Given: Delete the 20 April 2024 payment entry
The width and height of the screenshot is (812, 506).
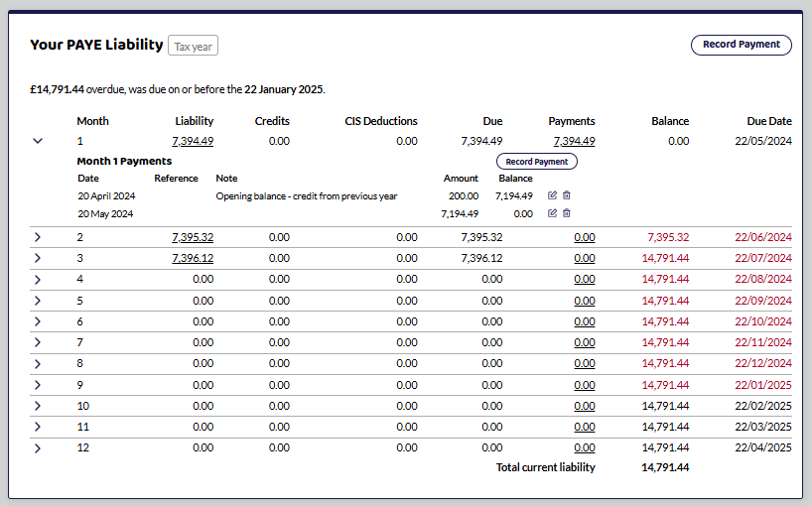Looking at the screenshot, I should 567,195.
